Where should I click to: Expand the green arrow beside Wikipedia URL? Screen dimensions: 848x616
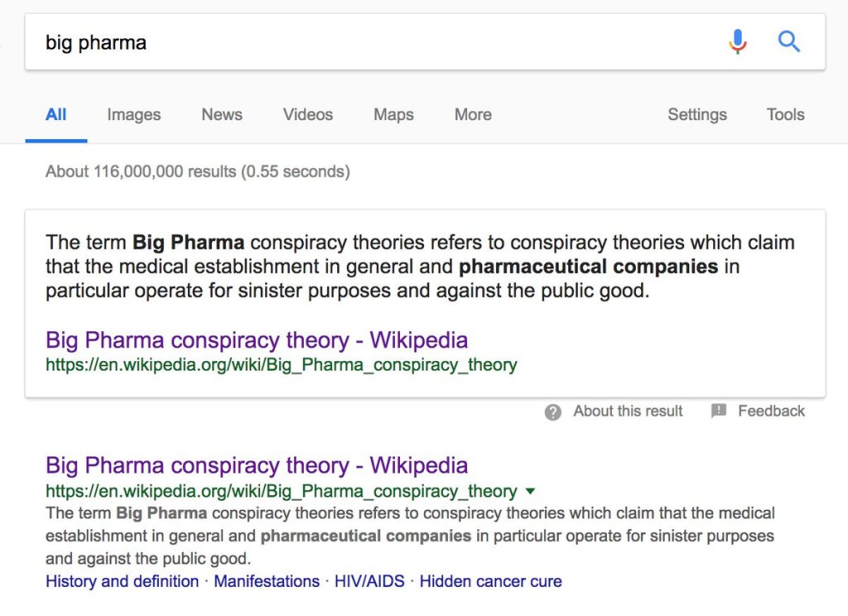point(530,491)
